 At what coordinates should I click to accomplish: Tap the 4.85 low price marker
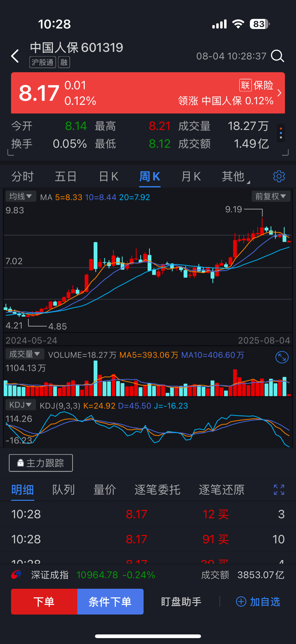[x=58, y=326]
